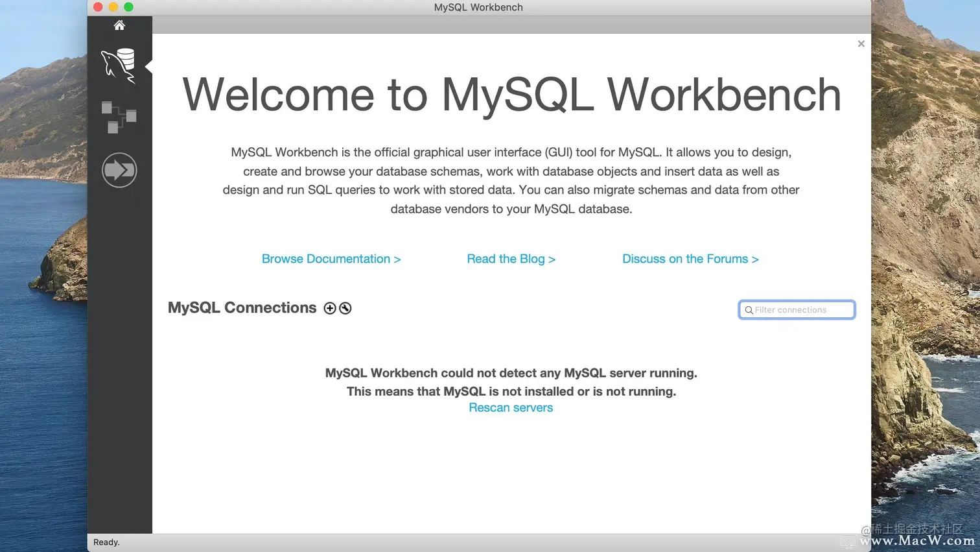This screenshot has height=552, width=980.
Task: Click the magnifier icon in Filter connections
Action: pos(749,310)
